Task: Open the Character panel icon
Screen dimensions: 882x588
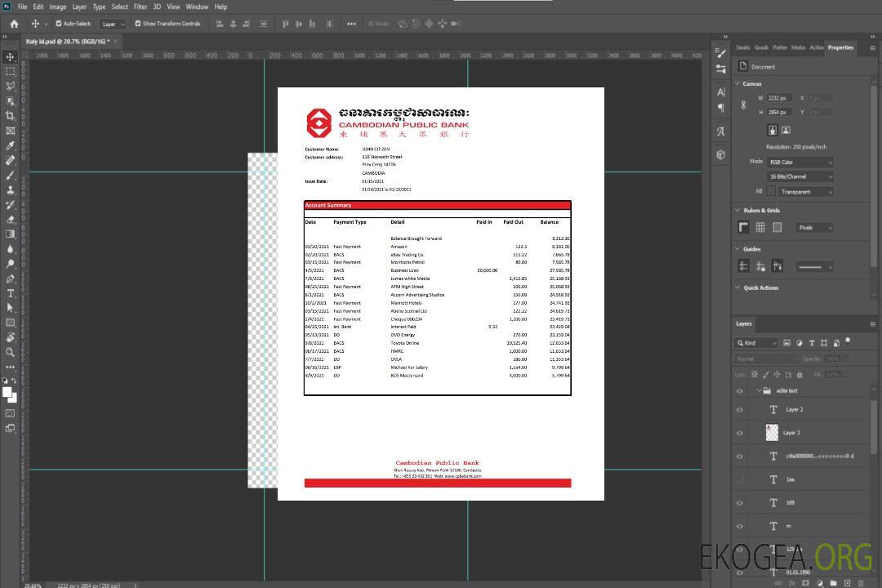Action: click(x=720, y=91)
